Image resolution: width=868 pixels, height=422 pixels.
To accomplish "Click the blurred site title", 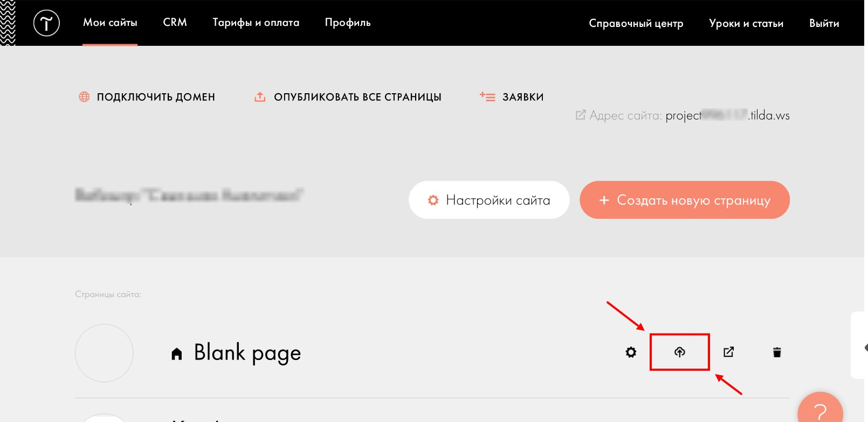I will pyautogui.click(x=190, y=195).
